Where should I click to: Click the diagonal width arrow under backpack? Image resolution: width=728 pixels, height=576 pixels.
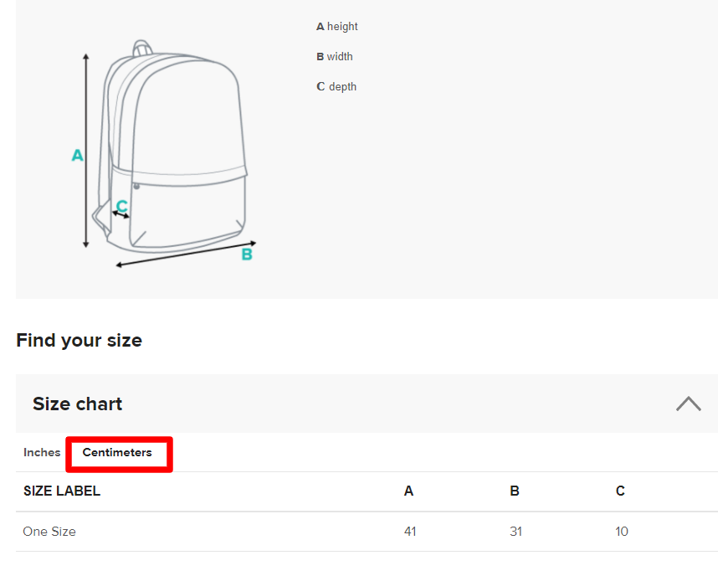pos(186,254)
